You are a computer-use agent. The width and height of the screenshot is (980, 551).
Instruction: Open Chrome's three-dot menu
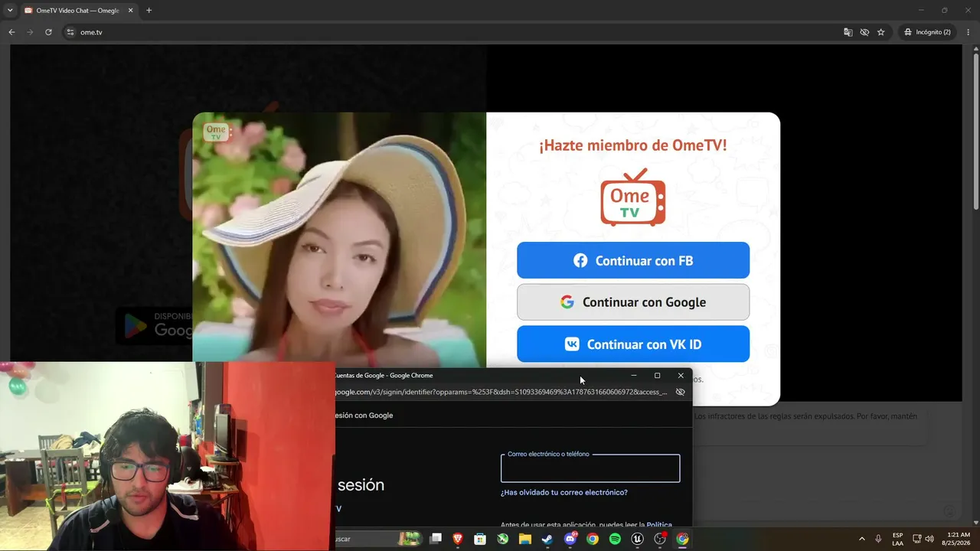click(x=969, y=32)
